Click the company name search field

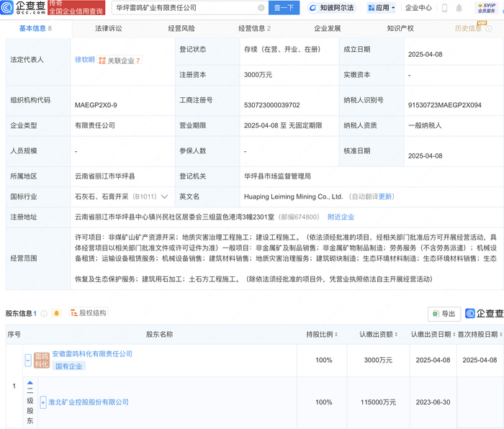point(184,8)
